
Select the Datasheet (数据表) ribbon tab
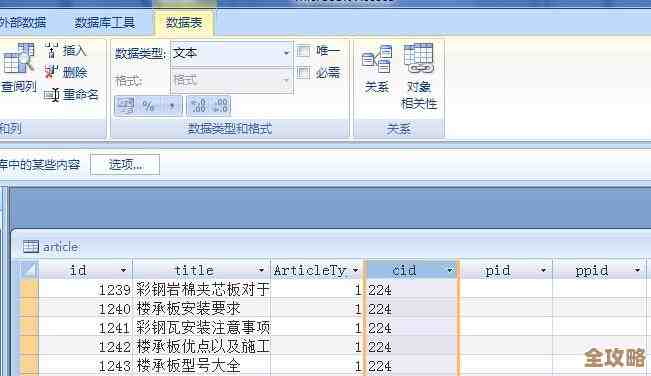(x=184, y=22)
